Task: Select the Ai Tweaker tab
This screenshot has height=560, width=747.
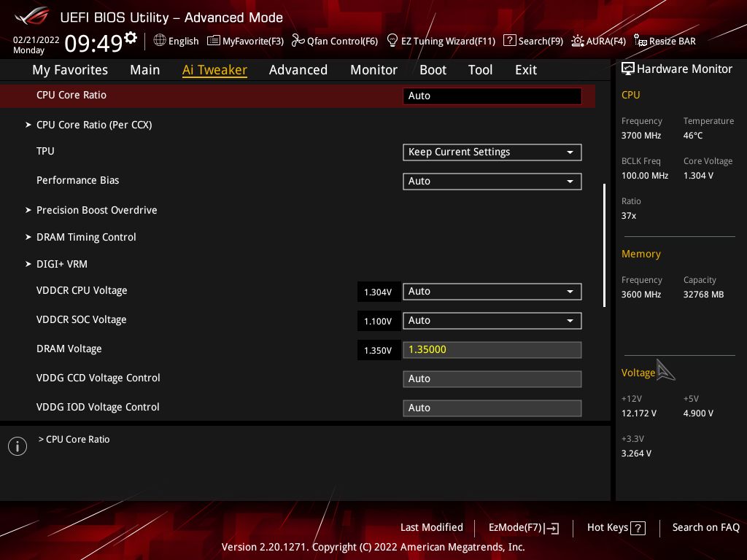Action: point(214,70)
